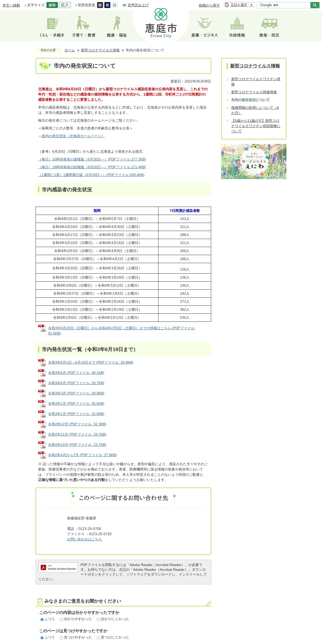
Task: Click PDF icon beside 令和3年5月
Action: 42,373
